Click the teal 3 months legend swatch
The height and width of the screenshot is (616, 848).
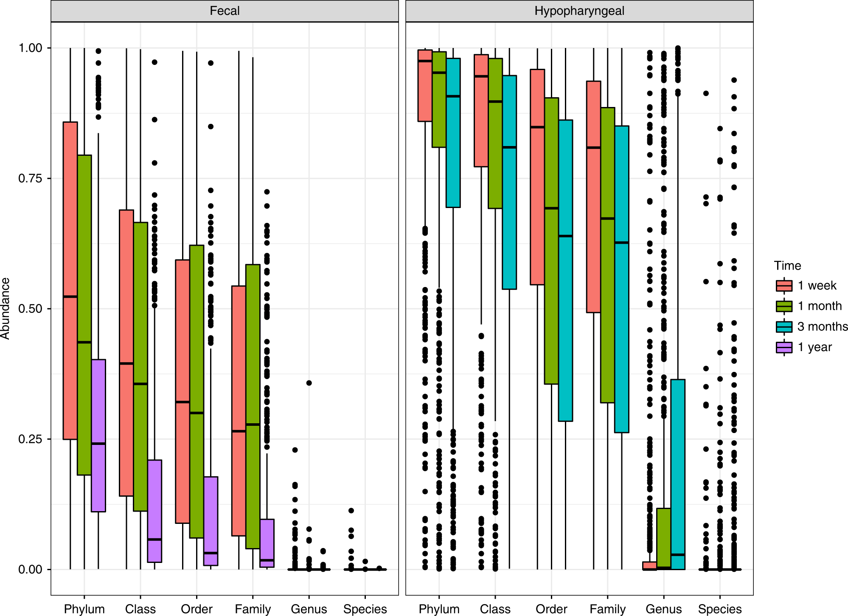(783, 326)
